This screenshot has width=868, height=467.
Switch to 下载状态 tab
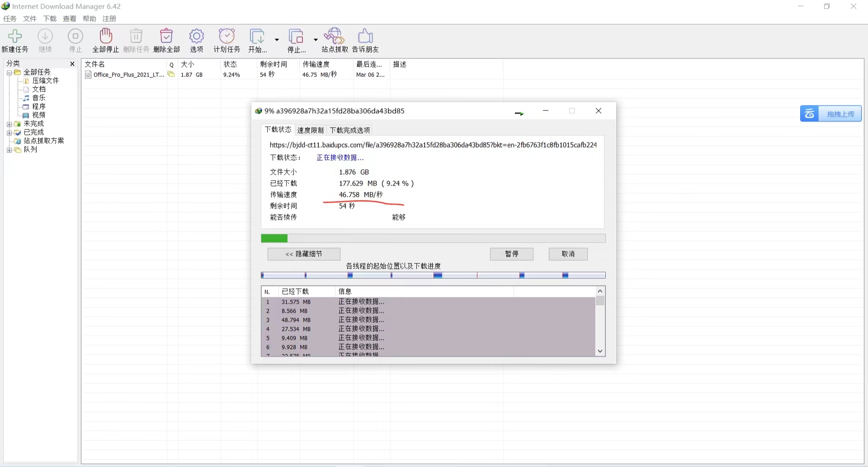click(278, 129)
